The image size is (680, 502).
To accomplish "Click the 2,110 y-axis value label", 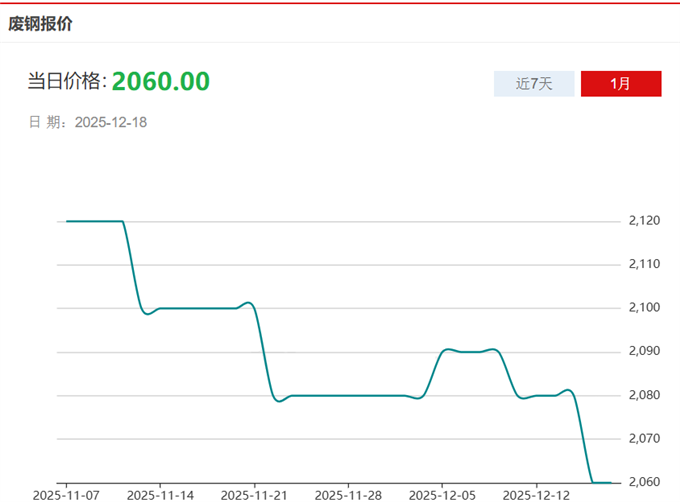I will [645, 264].
